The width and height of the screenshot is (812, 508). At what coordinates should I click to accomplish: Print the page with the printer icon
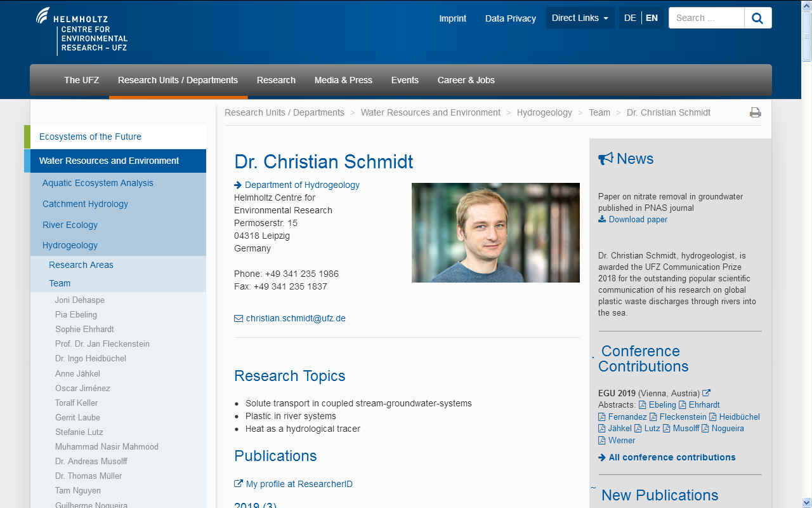(x=755, y=112)
